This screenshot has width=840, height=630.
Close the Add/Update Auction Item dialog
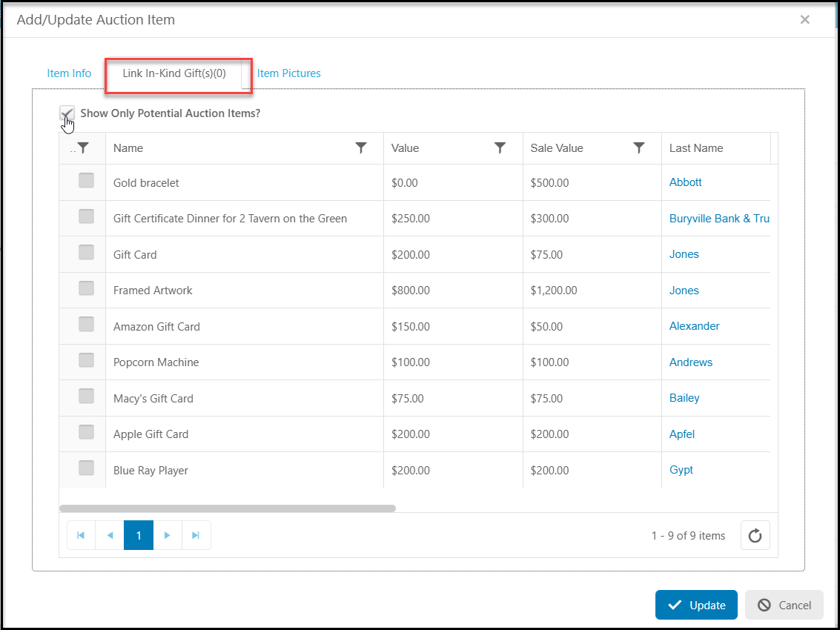coord(804,20)
